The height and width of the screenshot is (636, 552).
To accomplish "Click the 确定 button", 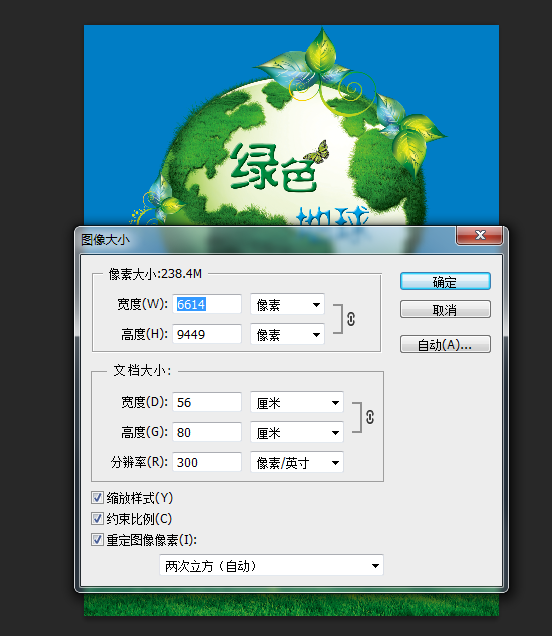I will point(445,281).
